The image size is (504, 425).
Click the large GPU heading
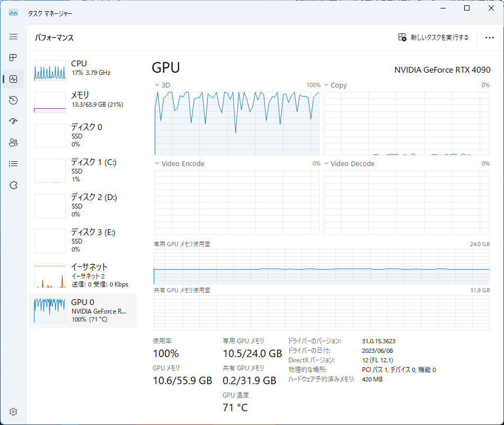(166, 67)
